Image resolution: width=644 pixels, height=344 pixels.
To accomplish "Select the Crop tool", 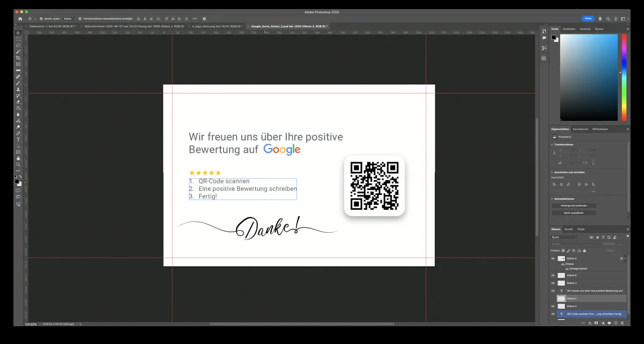I will (18, 58).
